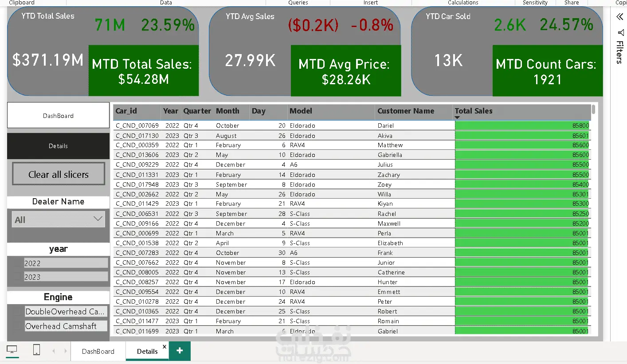Open the Dealer Name All dropdown

59,219
